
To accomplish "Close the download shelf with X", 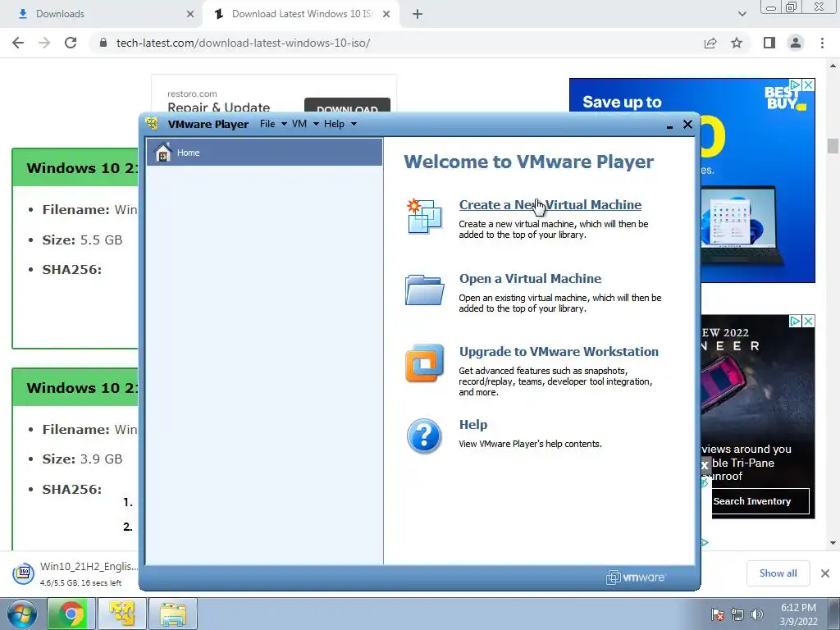I will [x=825, y=573].
